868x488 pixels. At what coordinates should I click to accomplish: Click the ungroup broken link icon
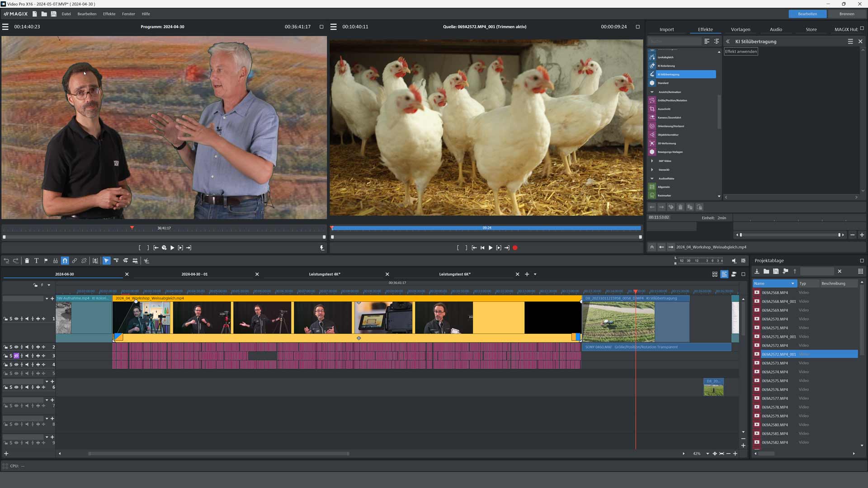[x=84, y=261]
